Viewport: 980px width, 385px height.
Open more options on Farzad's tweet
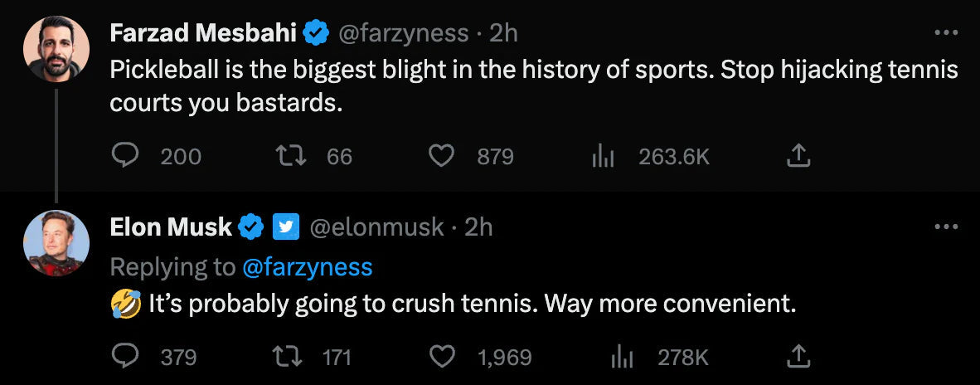[945, 33]
